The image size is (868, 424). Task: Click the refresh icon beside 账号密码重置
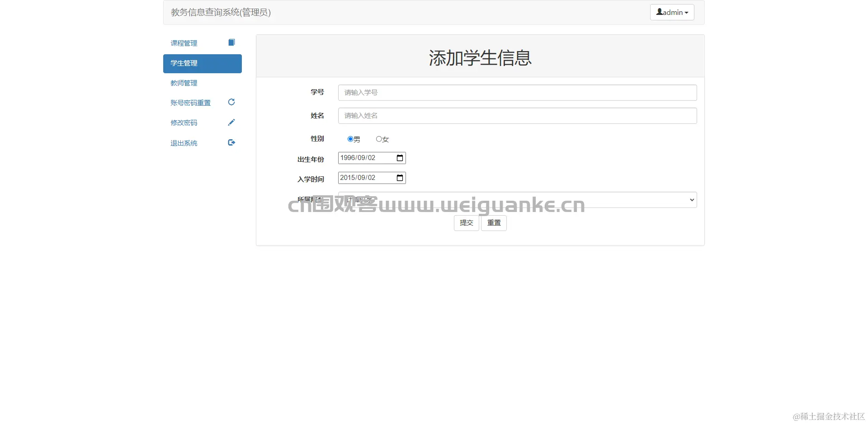point(231,102)
